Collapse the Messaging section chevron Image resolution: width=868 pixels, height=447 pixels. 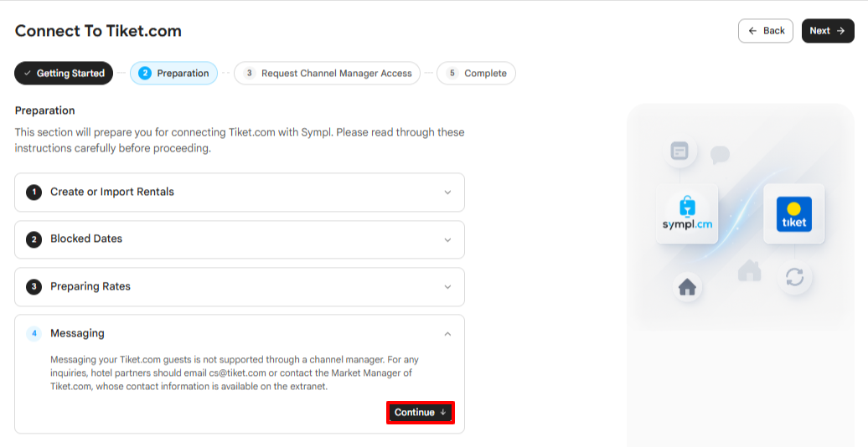click(x=448, y=334)
